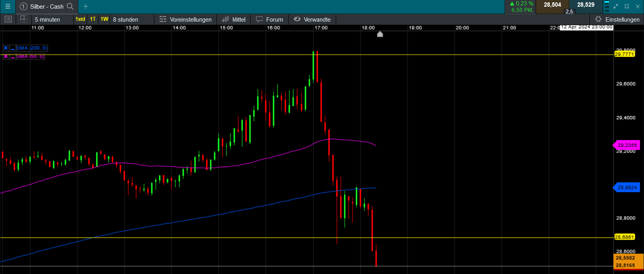Image resolution: width=644 pixels, height=274 pixels.
Task: Click the 20:00 time axis label
Action: point(462,28)
